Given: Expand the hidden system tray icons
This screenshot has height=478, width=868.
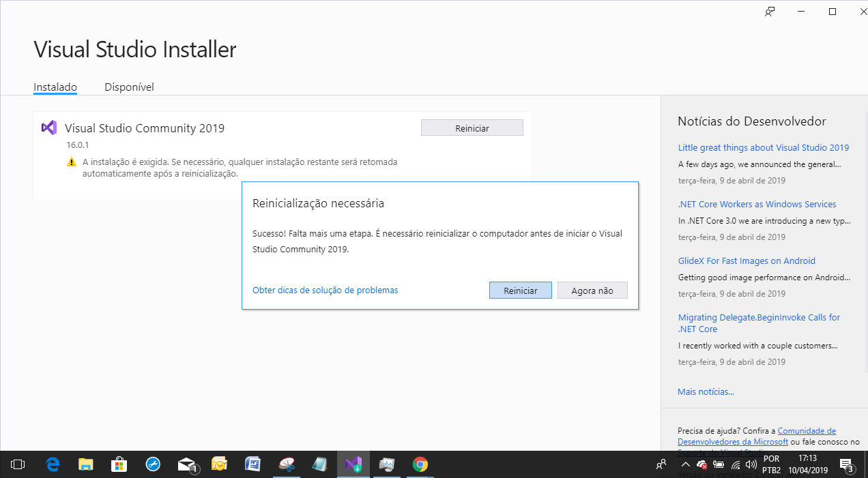Looking at the screenshot, I should point(686,464).
